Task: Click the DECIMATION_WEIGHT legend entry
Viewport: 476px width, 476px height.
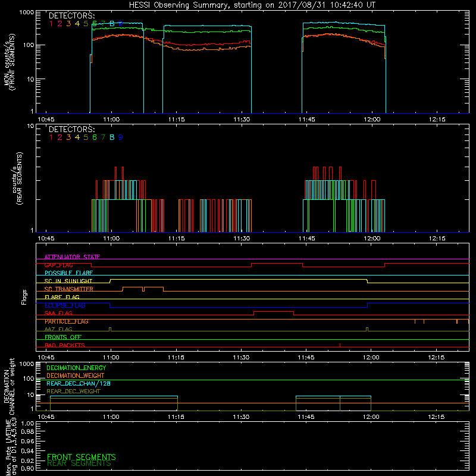Action: click(x=76, y=375)
